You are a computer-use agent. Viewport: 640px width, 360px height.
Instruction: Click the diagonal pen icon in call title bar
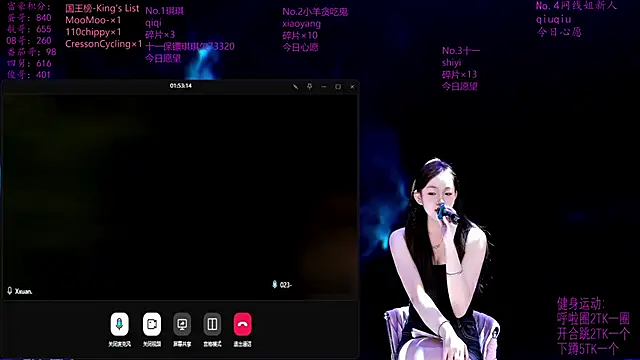296,87
